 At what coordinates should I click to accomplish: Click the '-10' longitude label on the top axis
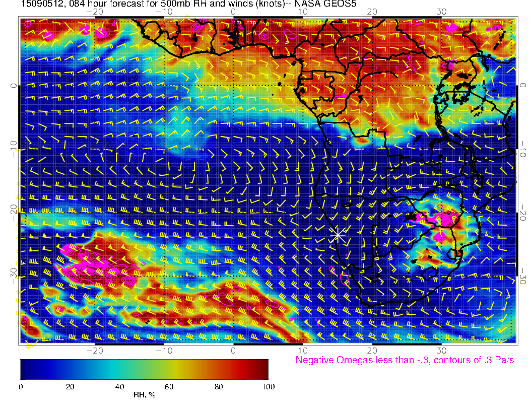tap(164, 12)
